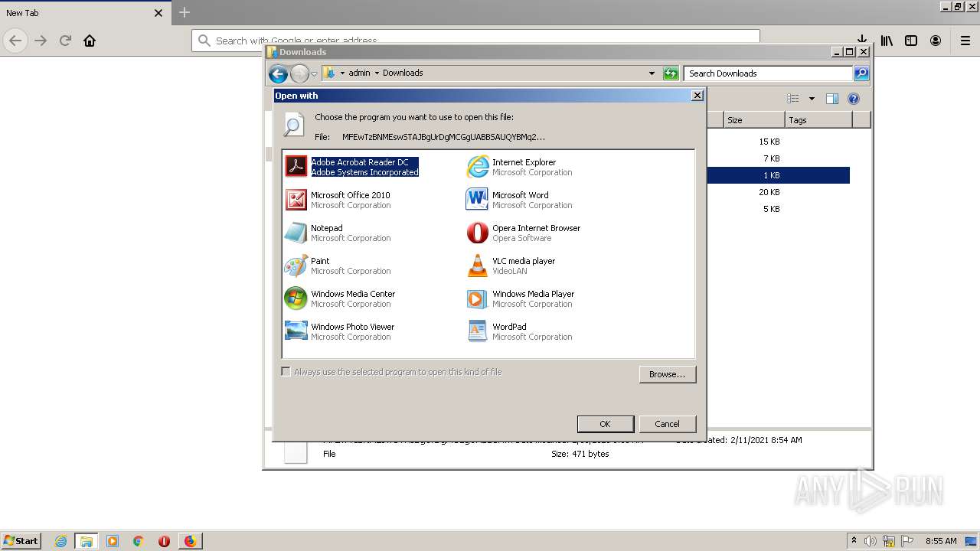980x551 pixels.
Task: Refresh the Downloads folder view
Action: 671,73
